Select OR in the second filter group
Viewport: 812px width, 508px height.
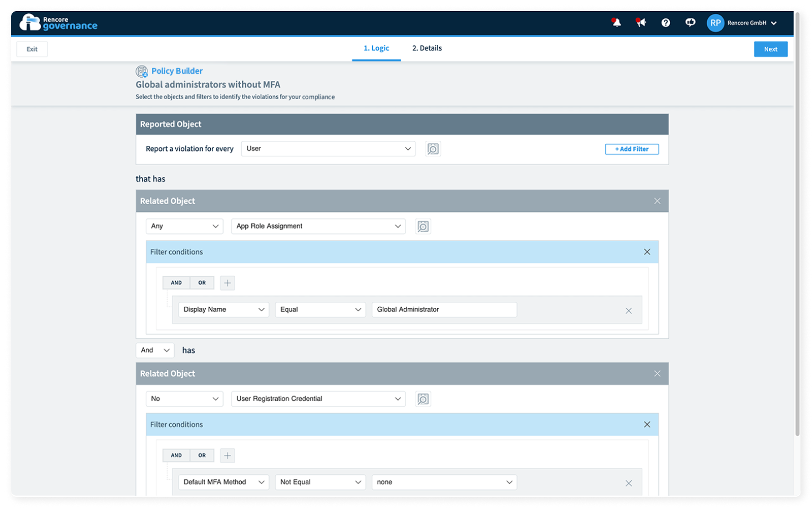pos(202,455)
